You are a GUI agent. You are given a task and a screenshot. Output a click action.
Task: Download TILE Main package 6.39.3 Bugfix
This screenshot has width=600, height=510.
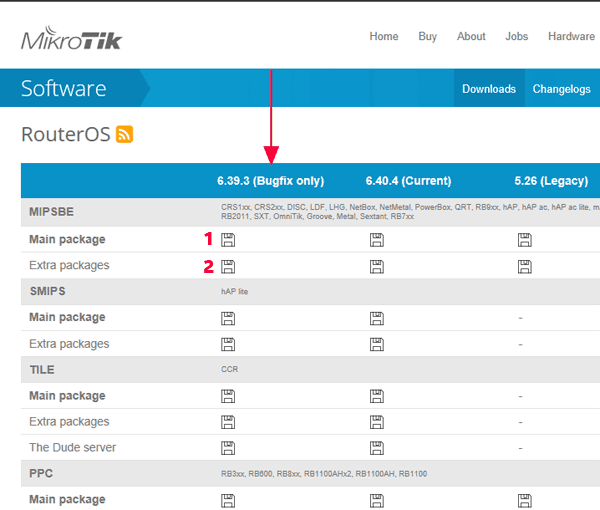(228, 396)
